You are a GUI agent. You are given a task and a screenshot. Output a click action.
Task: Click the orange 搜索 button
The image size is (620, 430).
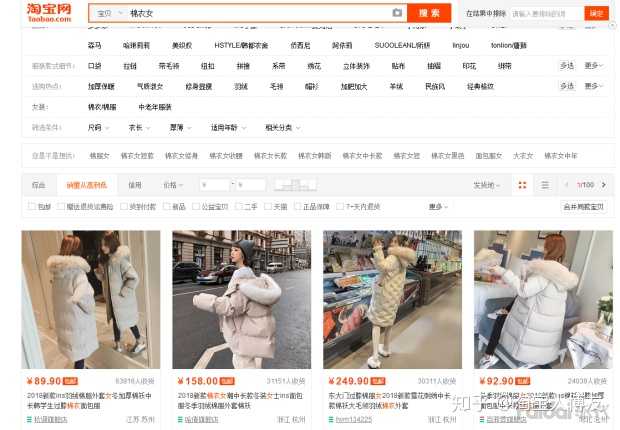[x=429, y=13]
